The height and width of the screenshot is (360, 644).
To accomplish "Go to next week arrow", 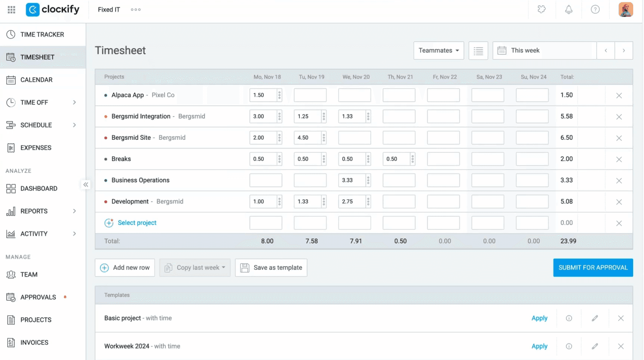I will tap(624, 50).
